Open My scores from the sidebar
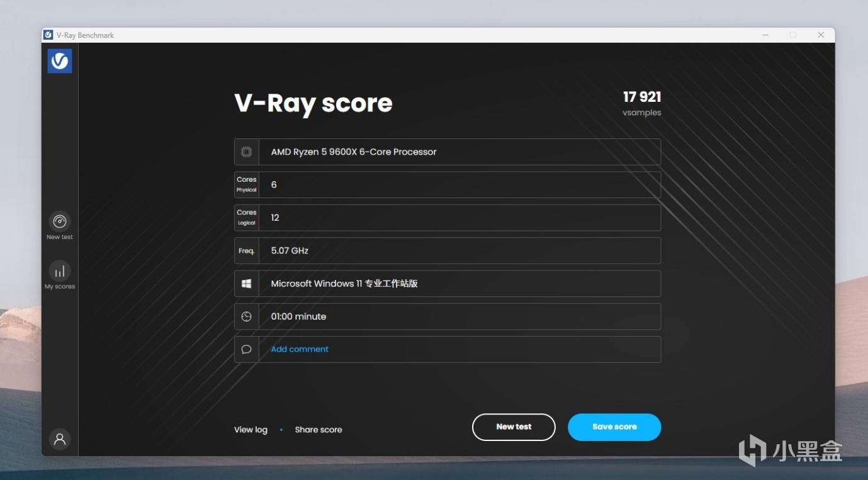The width and height of the screenshot is (868, 480). coord(60,271)
